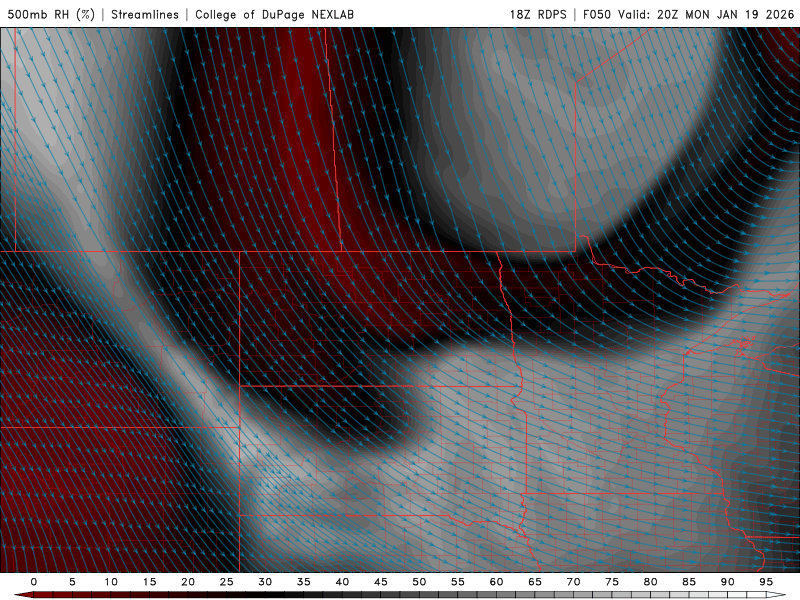Select the "18Z RDPS" model label
This screenshot has width=800, height=600.
click(x=538, y=14)
